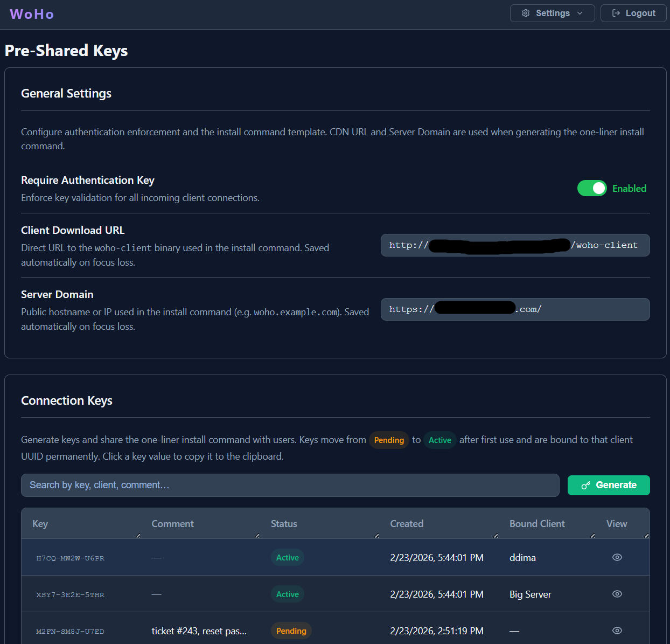The width and height of the screenshot is (670, 644).
Task: Click the Key column header
Action: (40, 524)
